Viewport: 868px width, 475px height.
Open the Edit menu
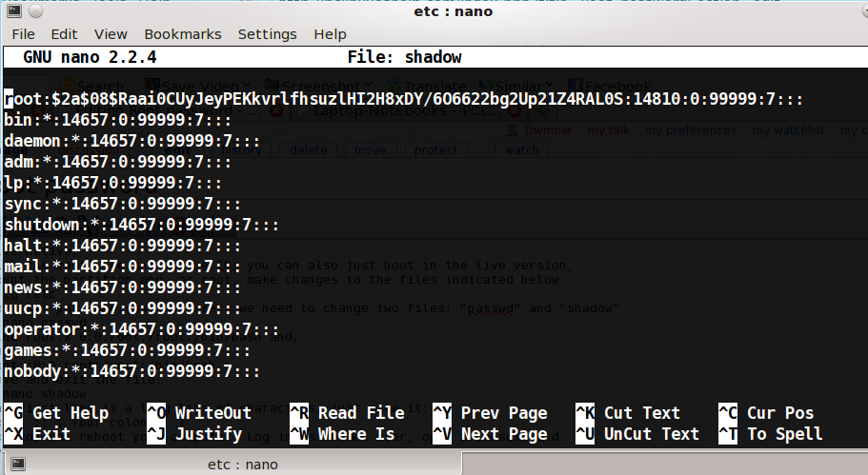point(64,34)
